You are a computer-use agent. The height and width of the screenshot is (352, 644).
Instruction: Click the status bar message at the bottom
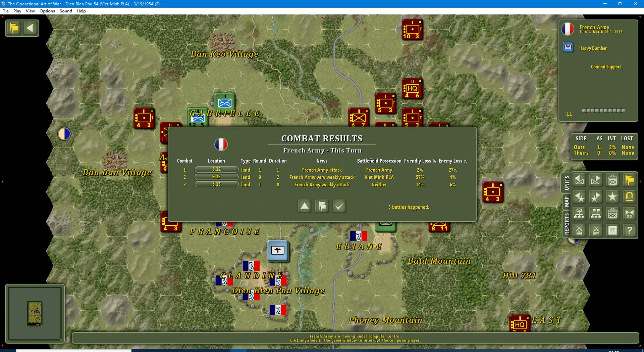point(355,338)
